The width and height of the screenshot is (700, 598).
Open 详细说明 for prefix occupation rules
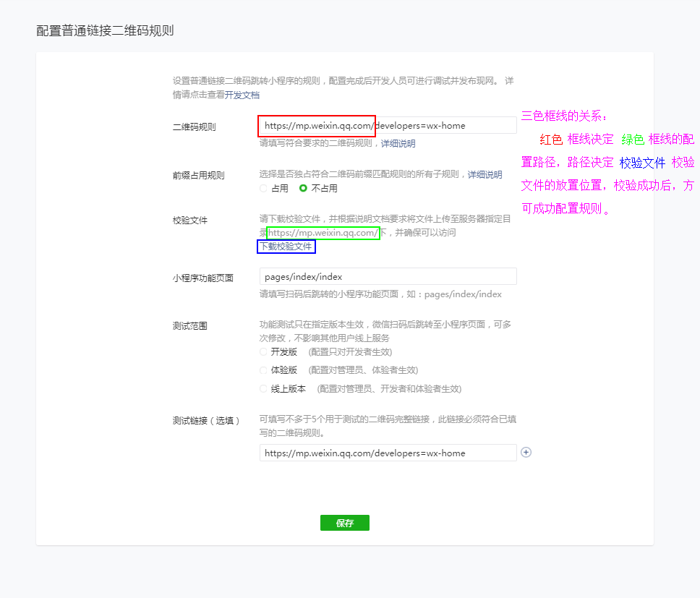coord(484,174)
